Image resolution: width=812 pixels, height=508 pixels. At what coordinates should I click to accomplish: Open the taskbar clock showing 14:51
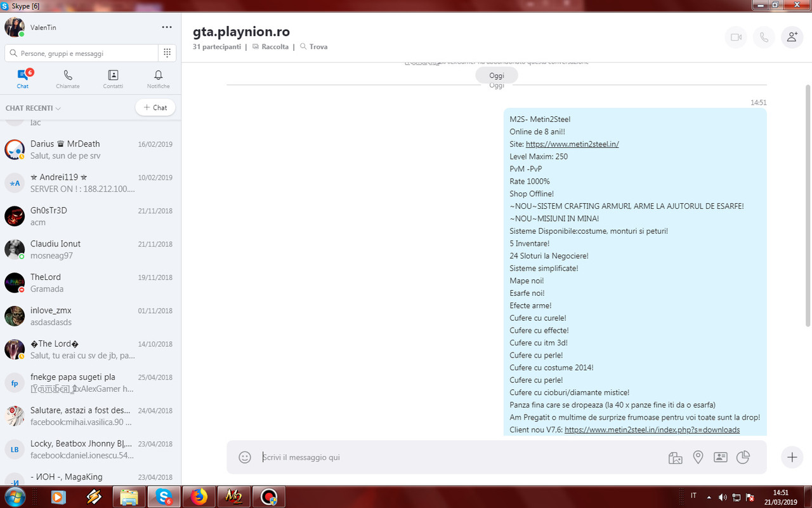(x=782, y=497)
